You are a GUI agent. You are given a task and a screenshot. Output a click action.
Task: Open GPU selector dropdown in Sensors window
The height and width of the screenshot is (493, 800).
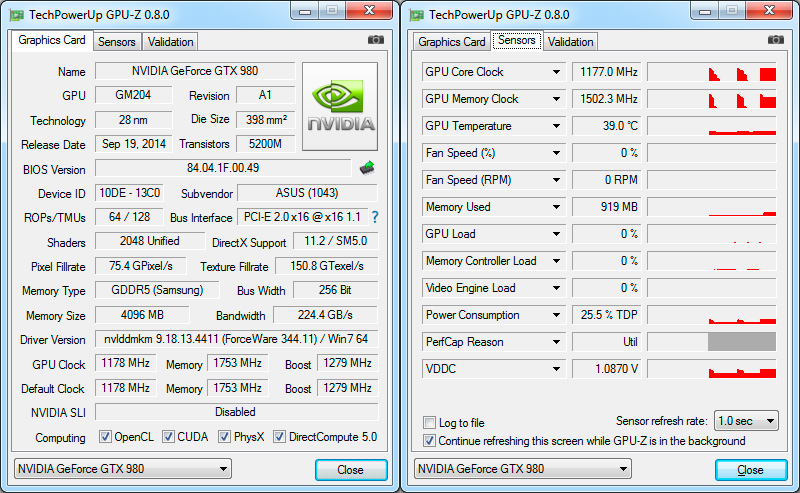[x=522, y=469]
